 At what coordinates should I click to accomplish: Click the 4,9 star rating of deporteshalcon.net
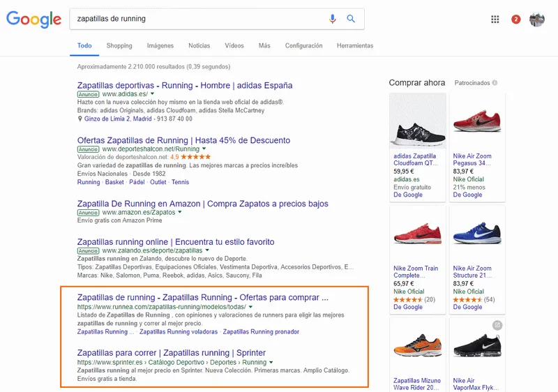click(x=190, y=157)
